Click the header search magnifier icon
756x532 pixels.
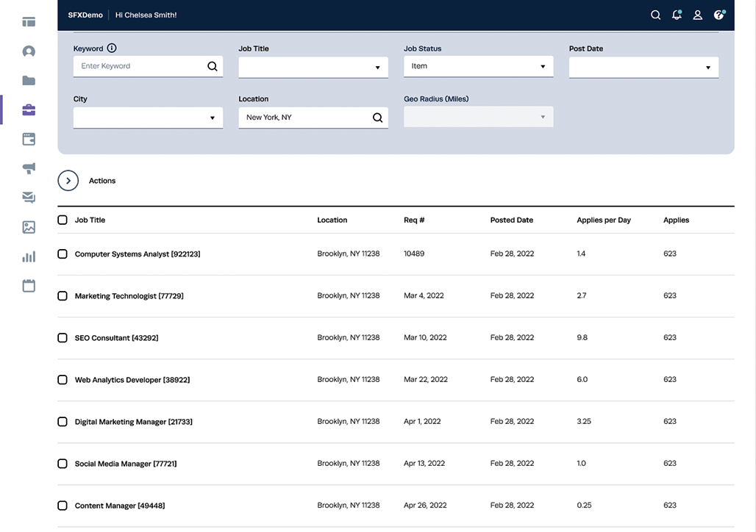656,15
